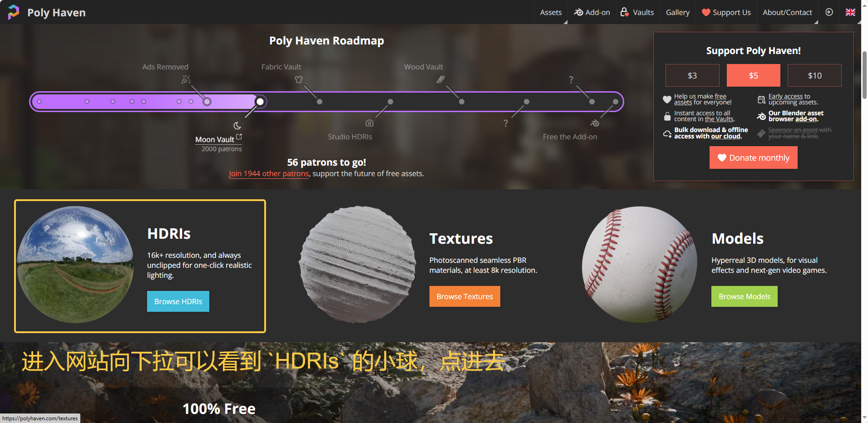Expand the About/Contact menu

[787, 12]
